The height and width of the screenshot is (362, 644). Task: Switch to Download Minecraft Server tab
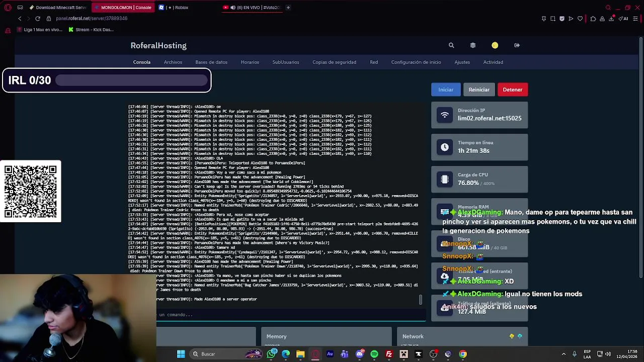coord(58,8)
